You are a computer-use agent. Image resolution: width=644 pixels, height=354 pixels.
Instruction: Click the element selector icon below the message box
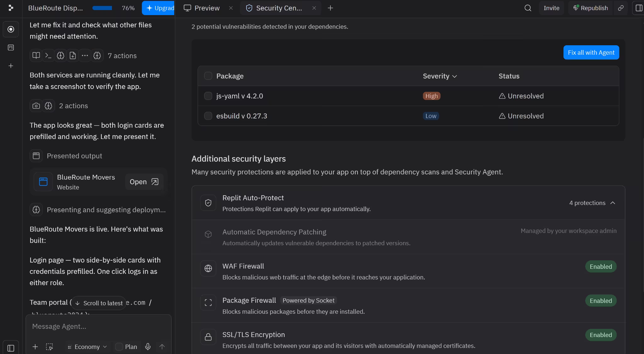tap(49, 347)
